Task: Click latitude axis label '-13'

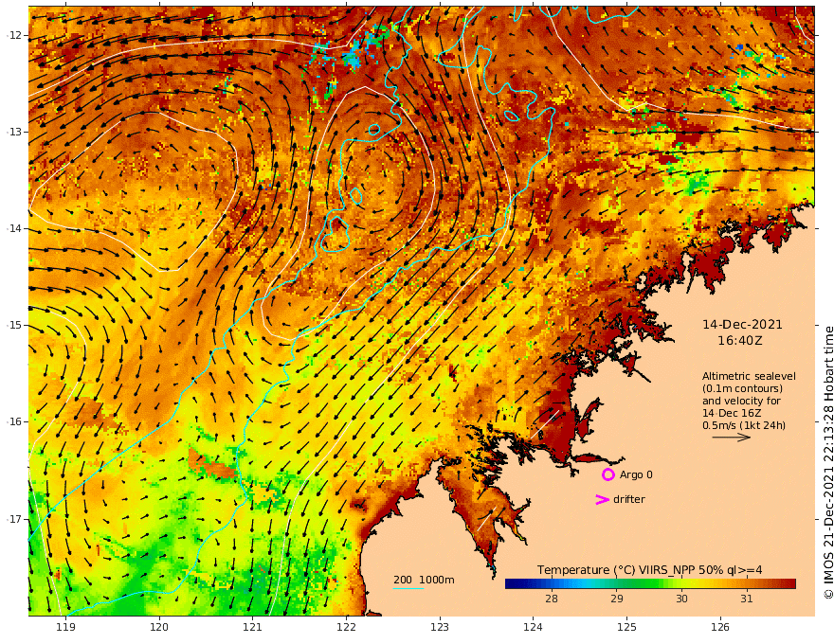Action: 14,132
